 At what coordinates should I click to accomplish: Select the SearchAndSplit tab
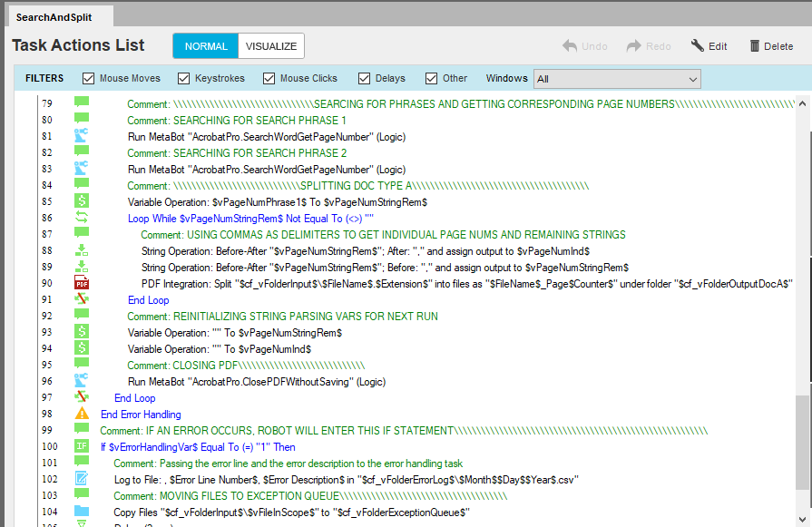(x=54, y=17)
